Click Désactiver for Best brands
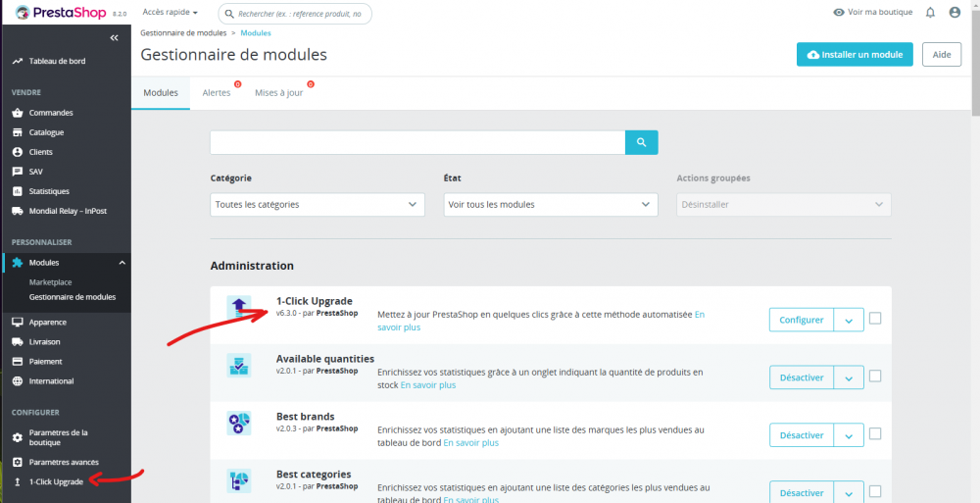Image resolution: width=980 pixels, height=503 pixels. click(x=802, y=434)
